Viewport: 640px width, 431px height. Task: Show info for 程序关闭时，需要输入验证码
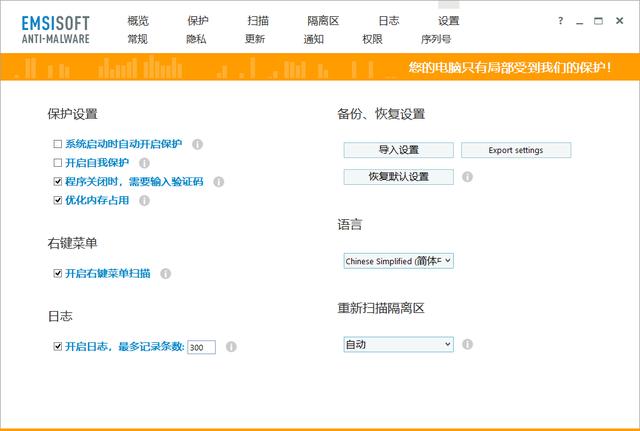(x=219, y=182)
